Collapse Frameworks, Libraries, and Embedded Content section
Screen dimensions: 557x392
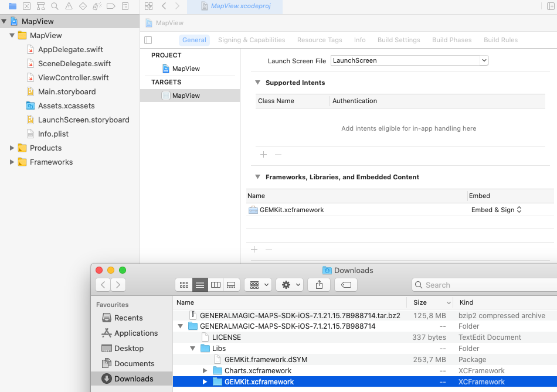[258, 177]
